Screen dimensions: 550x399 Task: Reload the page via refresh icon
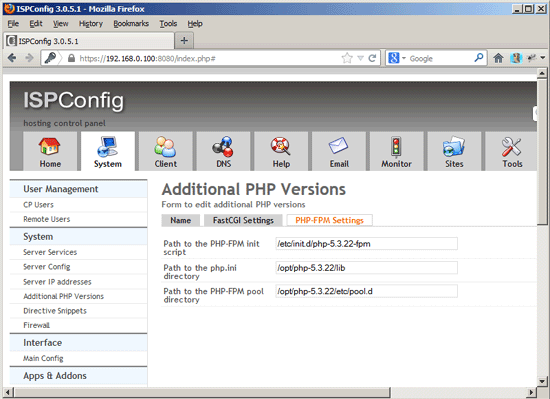(372, 58)
